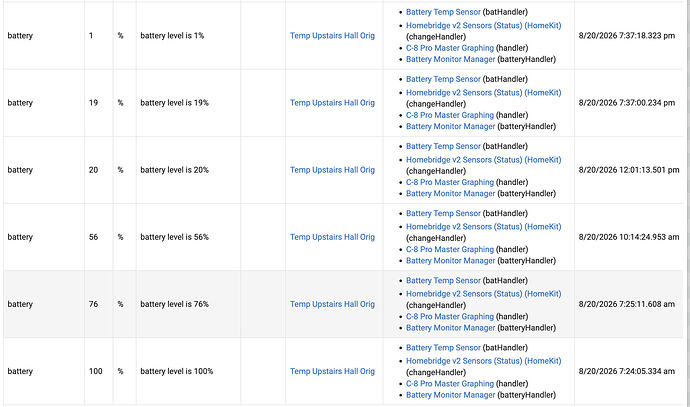
Task: Select timestamp '8/20/2026 7:24:05.334 am'
Action: click(627, 371)
